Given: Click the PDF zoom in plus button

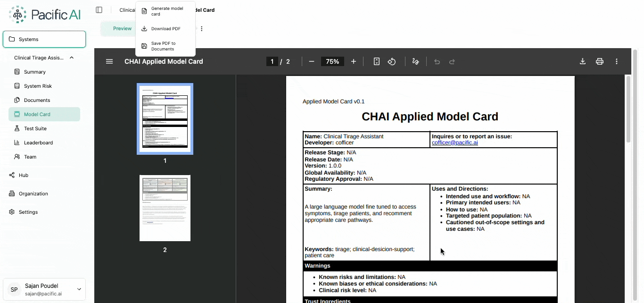Looking at the screenshot, I should click(x=354, y=61).
